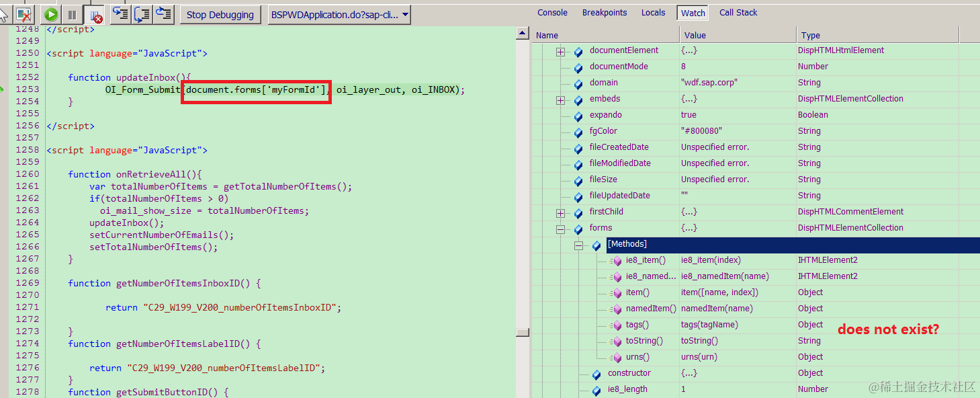Click the blue cube icon beside domain
This screenshot has height=398, width=980.
pyautogui.click(x=578, y=84)
